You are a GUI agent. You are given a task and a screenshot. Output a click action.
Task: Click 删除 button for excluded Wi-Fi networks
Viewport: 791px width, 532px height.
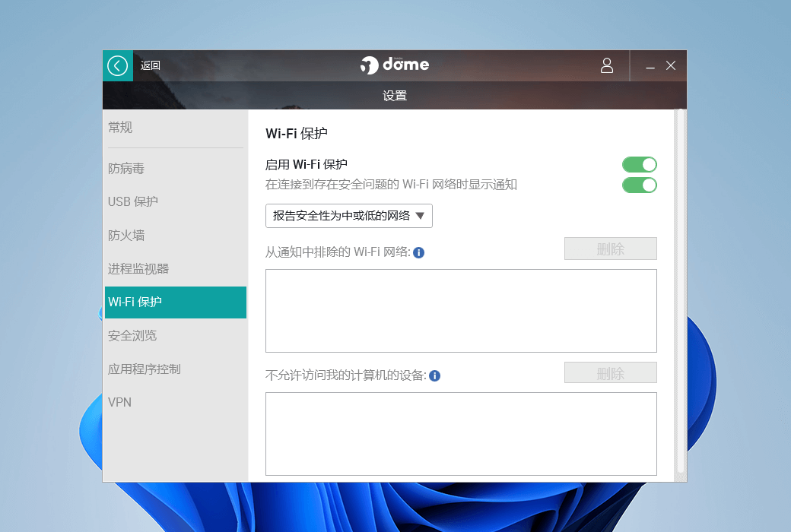click(610, 249)
